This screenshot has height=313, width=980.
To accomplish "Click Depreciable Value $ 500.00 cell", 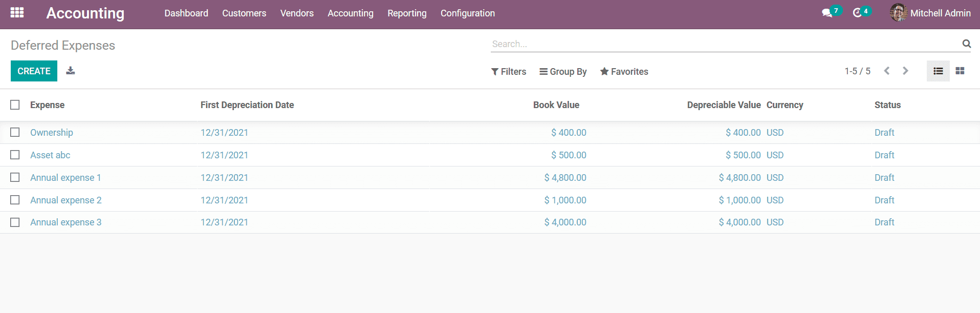I will [x=743, y=155].
